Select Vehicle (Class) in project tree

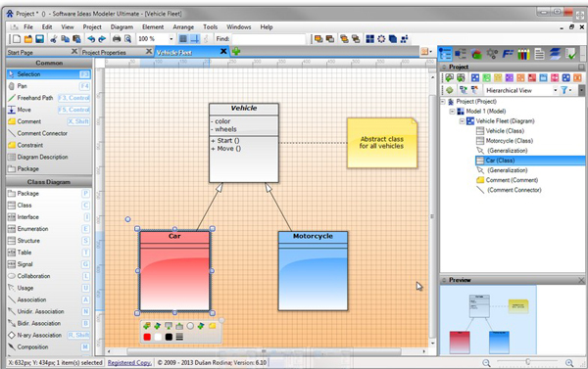pos(505,131)
